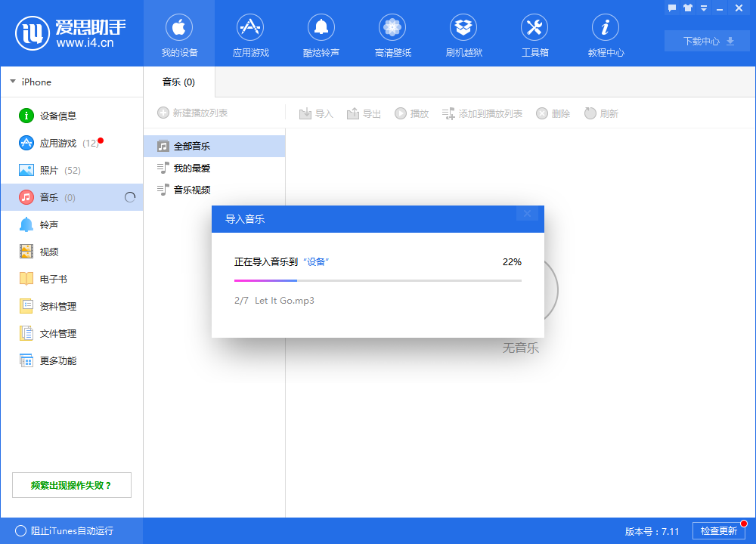
Task: Collapse the iPhone device section
Action: pos(13,82)
